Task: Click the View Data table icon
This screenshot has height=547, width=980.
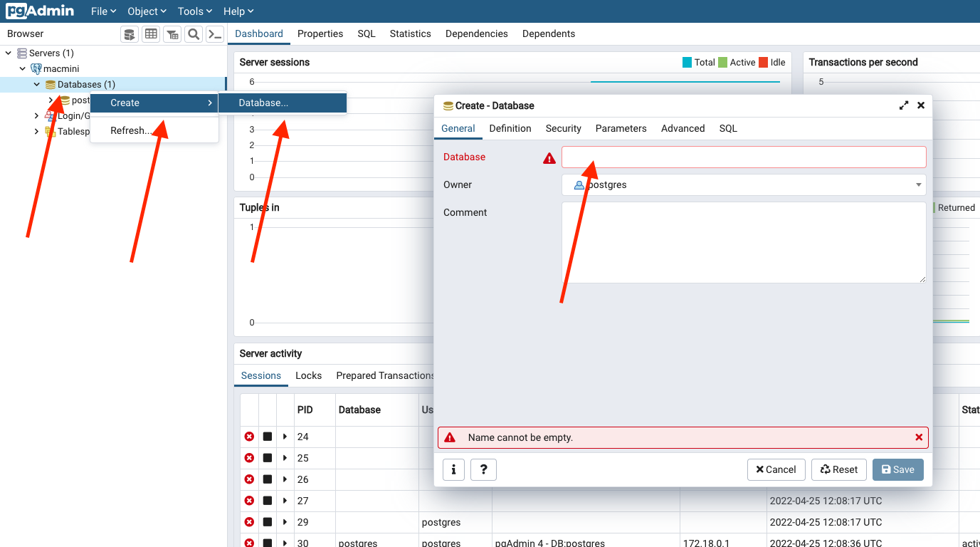Action: point(151,33)
